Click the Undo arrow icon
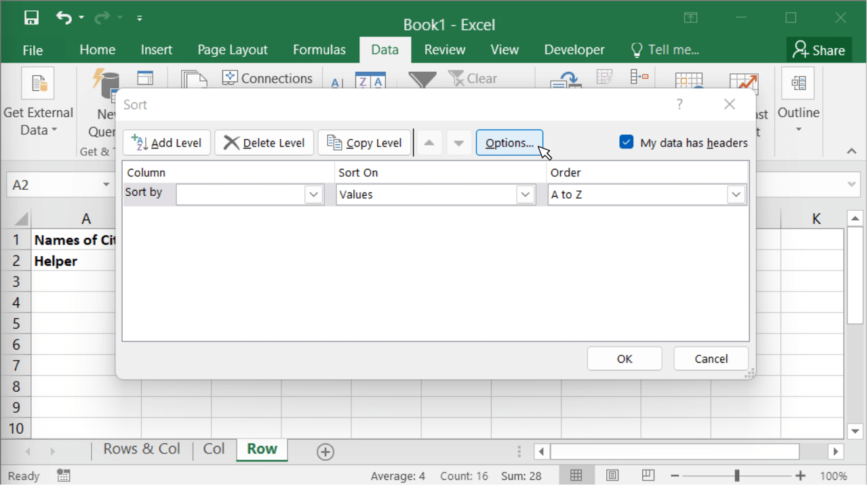 tap(64, 18)
